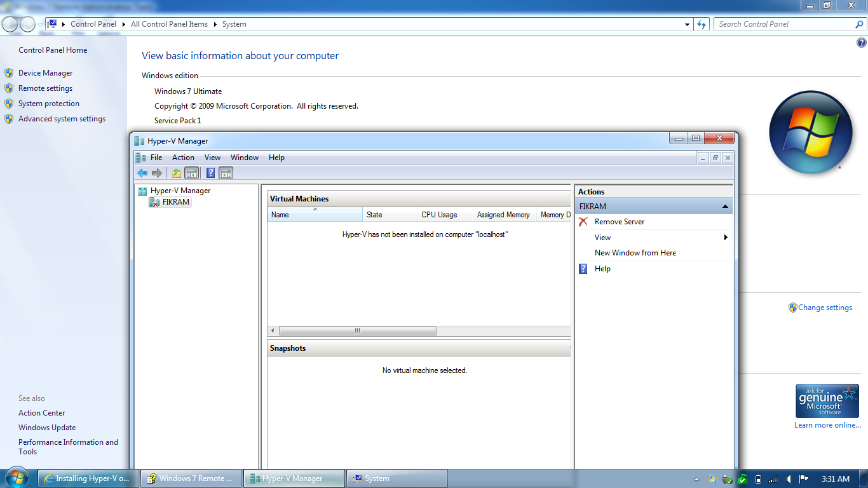
Task: Open the Windows Start orb
Action: point(17,478)
